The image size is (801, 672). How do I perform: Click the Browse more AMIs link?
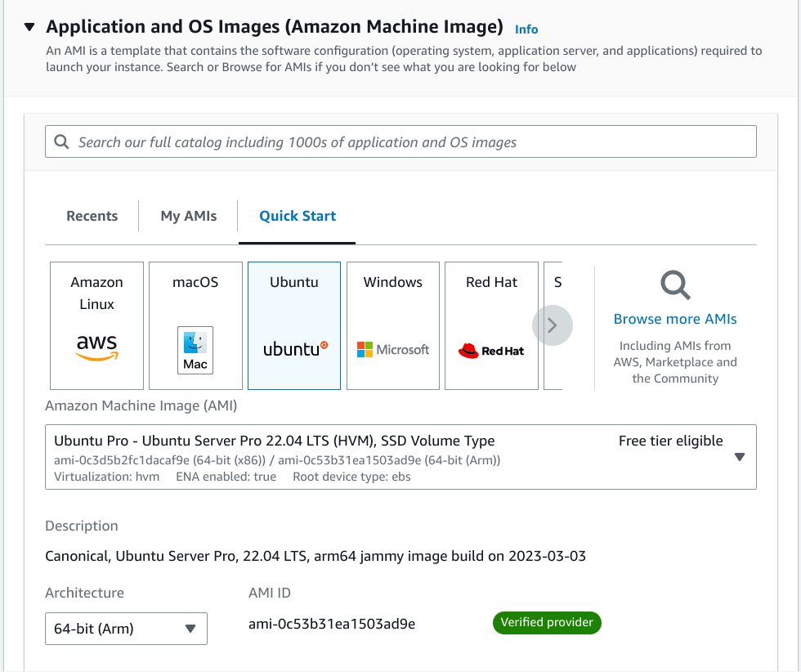675,319
